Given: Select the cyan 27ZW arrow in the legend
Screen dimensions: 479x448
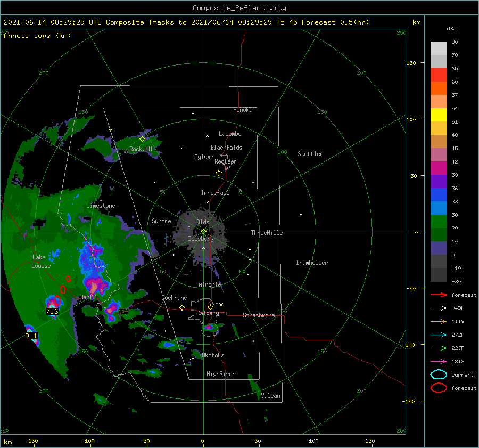Looking at the screenshot, I should [x=439, y=335].
